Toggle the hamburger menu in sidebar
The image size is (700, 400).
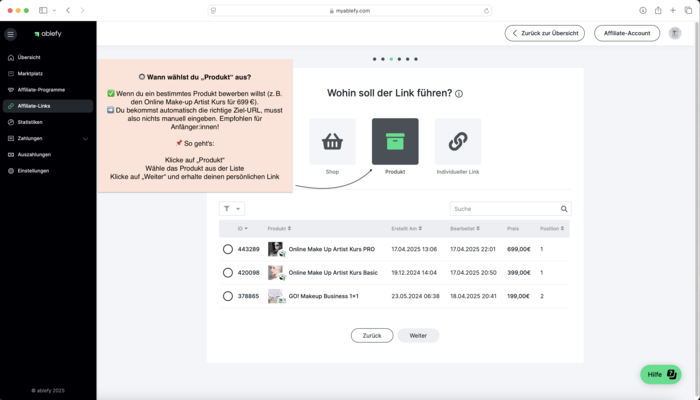click(x=11, y=34)
